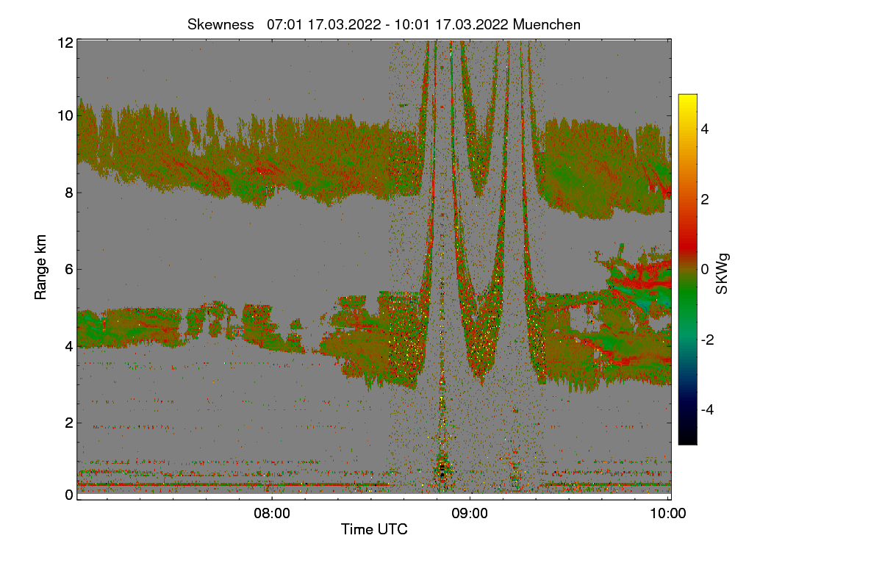
Task: Click the y-axis tick label 8
Action: pyautogui.click(x=69, y=193)
